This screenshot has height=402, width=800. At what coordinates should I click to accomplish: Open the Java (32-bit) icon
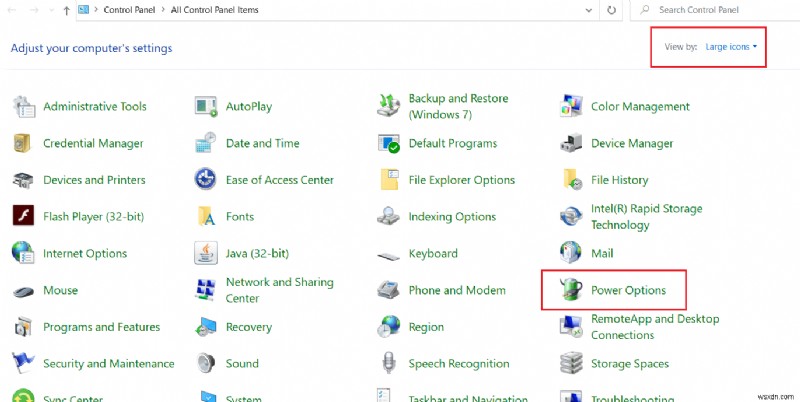click(206, 254)
